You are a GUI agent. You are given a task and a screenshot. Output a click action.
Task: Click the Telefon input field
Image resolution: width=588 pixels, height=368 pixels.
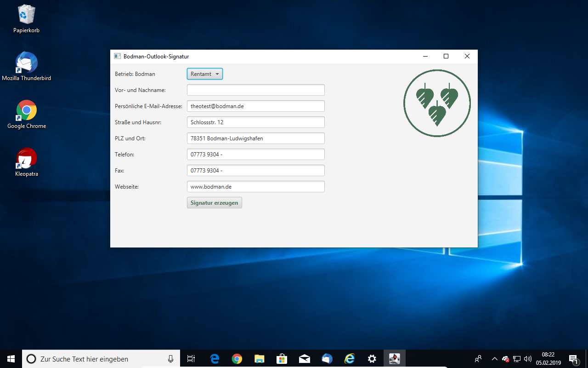[x=255, y=155]
